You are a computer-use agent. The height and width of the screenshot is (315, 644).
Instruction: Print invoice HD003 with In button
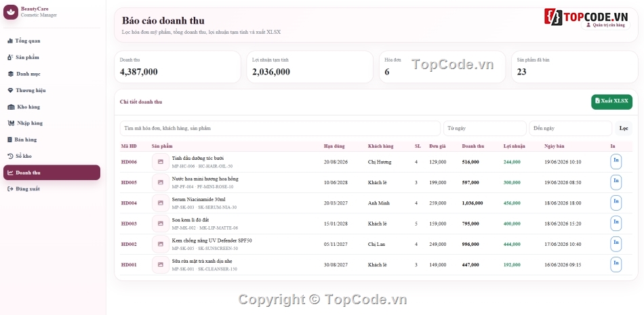[616, 224]
